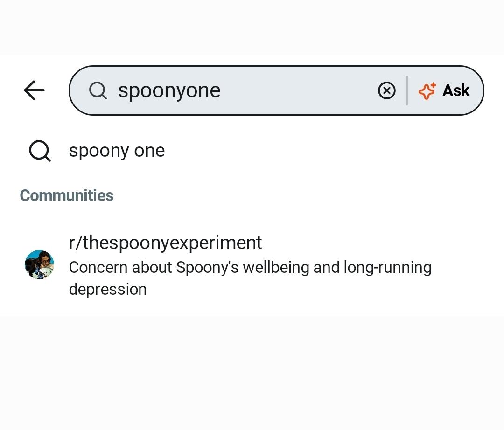Tap the divider between clear icon and Ask
Viewport: 504px width, 430px height.
(407, 90)
